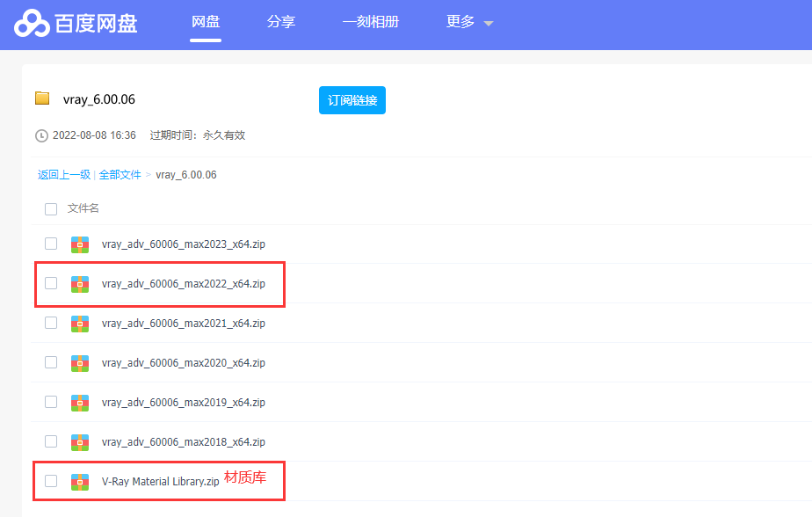This screenshot has height=517, width=812.
Task: Tick the V-Ray Material Library.zip checkbox
Action: [51, 481]
